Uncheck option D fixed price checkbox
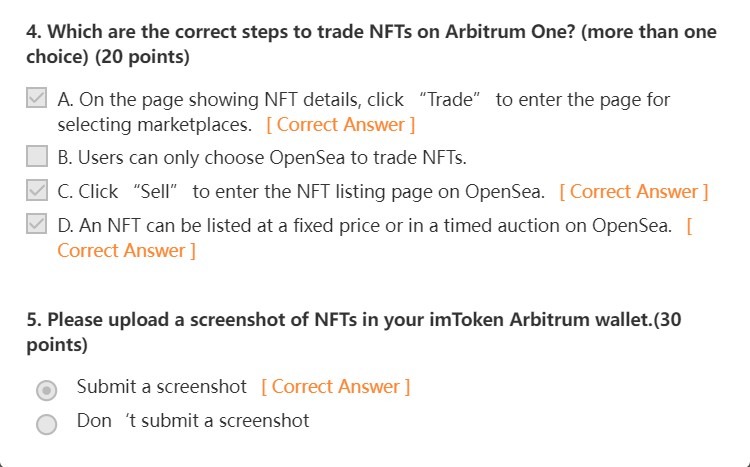750x467 pixels. 37,225
